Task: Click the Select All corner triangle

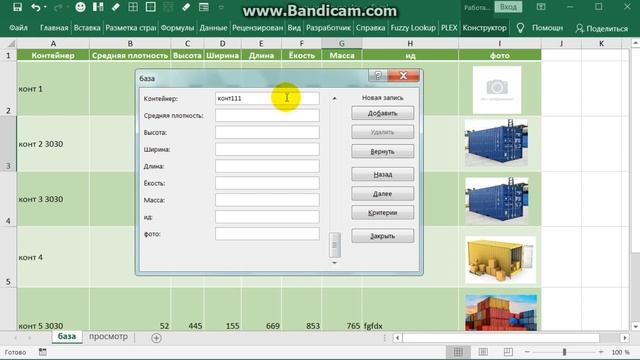Action: [x=11, y=44]
